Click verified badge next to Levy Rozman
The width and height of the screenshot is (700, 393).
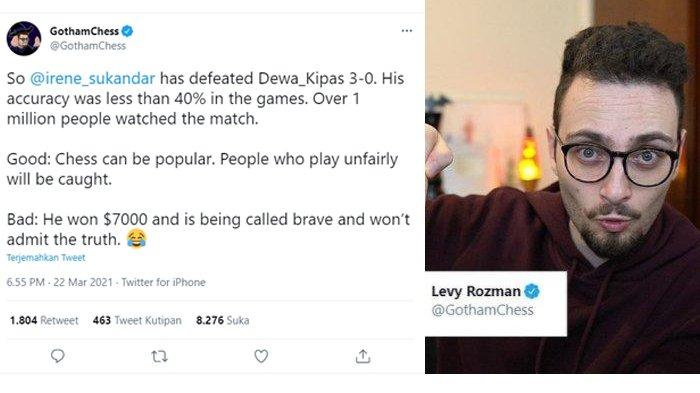tap(532, 292)
